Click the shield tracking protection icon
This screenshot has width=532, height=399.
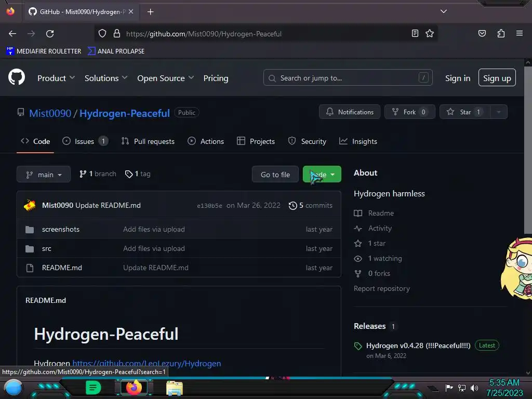102,34
